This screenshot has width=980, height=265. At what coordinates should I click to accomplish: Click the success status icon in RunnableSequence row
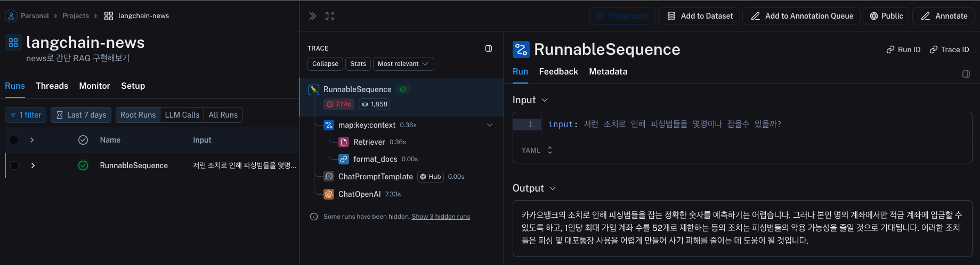click(x=83, y=165)
